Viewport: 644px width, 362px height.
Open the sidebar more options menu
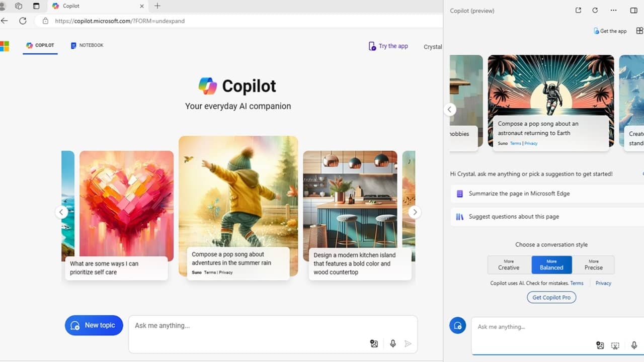coord(613,10)
